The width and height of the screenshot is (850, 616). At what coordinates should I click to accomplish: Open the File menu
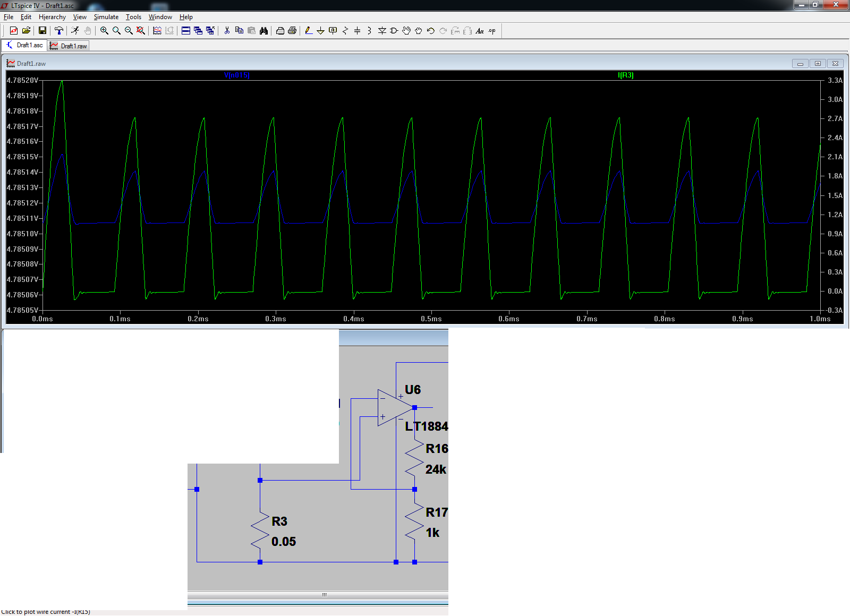[x=8, y=17]
